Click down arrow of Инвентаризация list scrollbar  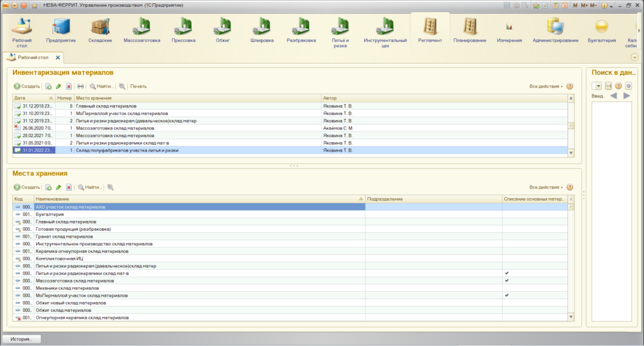point(571,153)
